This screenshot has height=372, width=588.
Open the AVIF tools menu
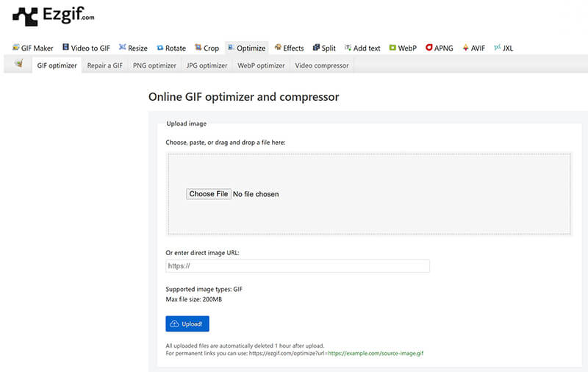point(473,48)
